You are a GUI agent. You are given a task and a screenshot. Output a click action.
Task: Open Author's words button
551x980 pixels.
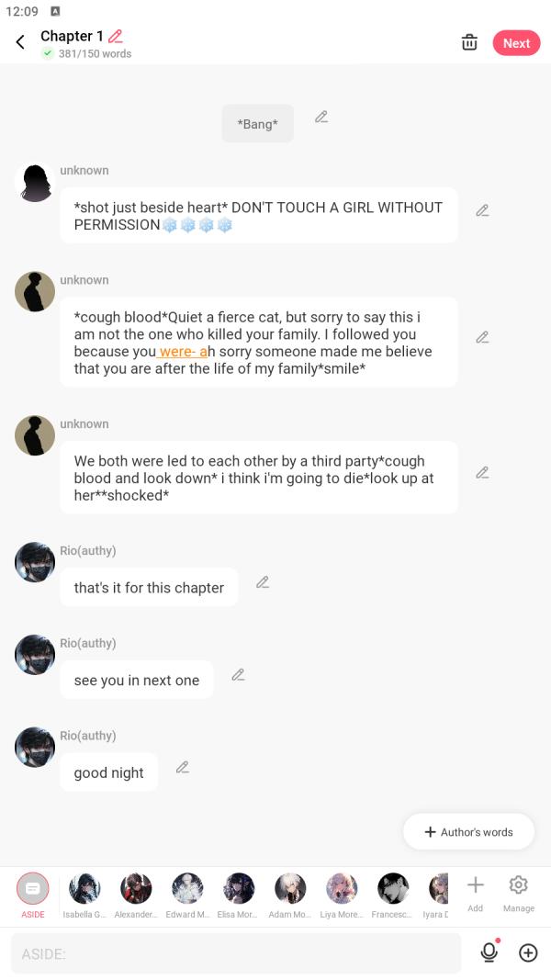tap(468, 832)
